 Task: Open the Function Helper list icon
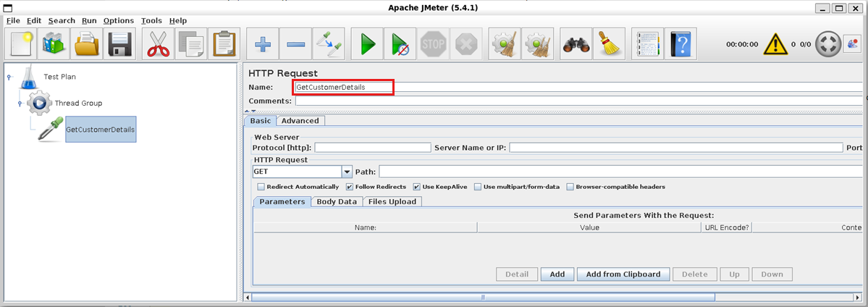[x=648, y=43]
